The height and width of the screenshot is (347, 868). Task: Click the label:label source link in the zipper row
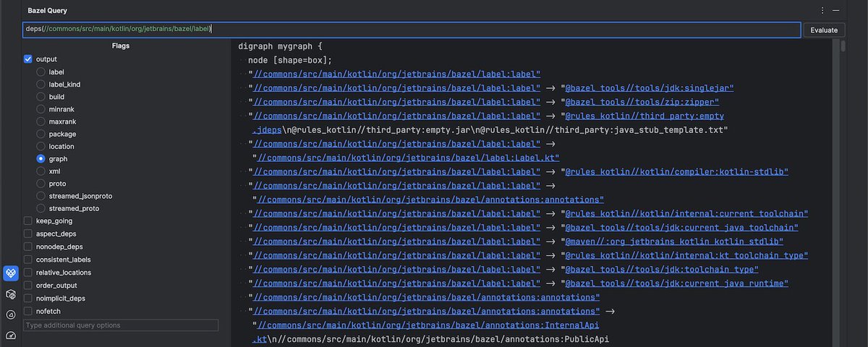point(396,102)
